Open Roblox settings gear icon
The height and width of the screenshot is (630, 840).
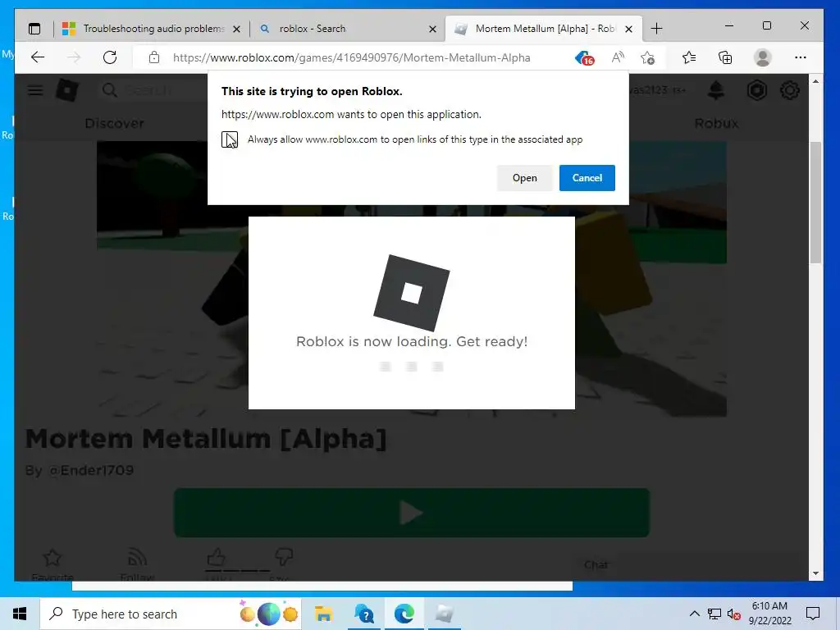(790, 90)
